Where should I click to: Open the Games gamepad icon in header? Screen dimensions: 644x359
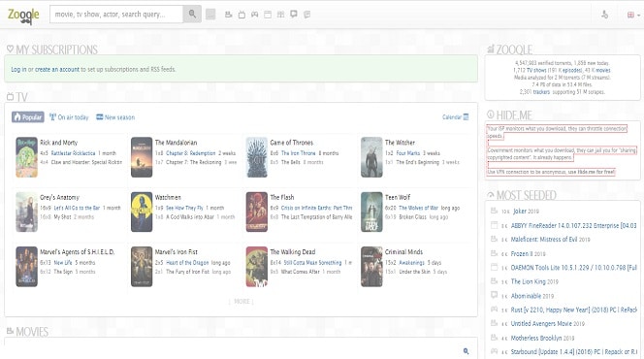pos(255,15)
